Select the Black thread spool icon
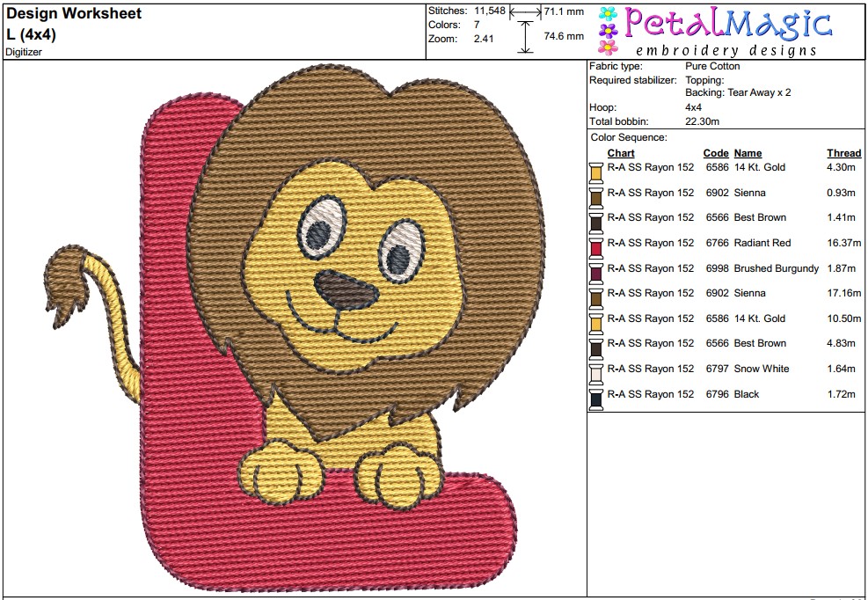This screenshot has height=600, width=868. coord(596,399)
